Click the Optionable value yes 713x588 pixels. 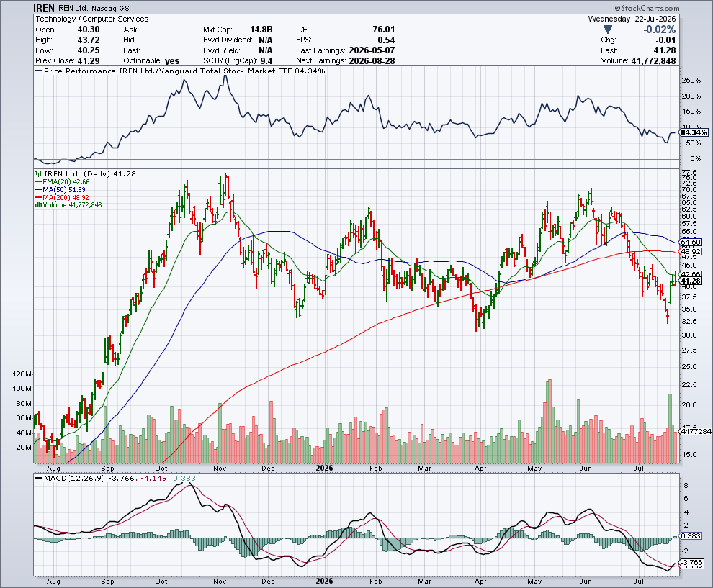click(172, 61)
